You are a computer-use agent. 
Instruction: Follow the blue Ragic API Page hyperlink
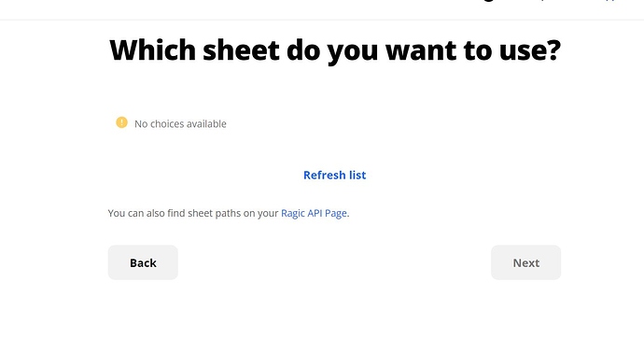click(x=315, y=213)
